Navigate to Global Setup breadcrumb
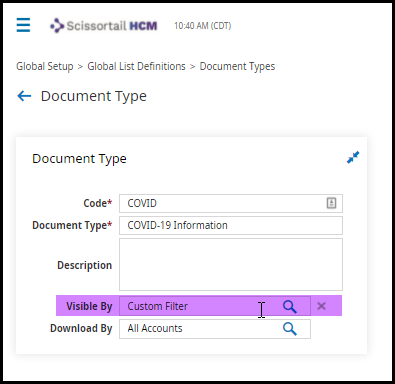Viewport: 395px width, 384px height. 45,66
